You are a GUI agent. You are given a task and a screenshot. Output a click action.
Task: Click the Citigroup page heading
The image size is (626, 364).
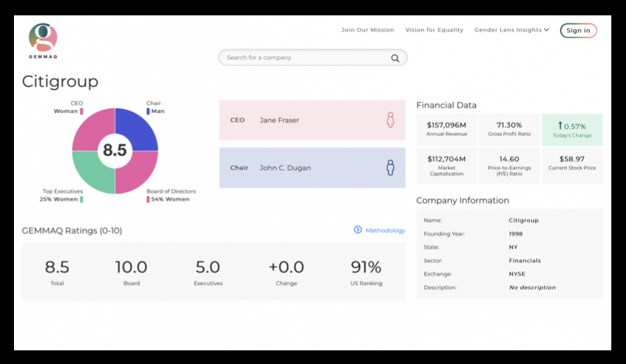(60, 81)
